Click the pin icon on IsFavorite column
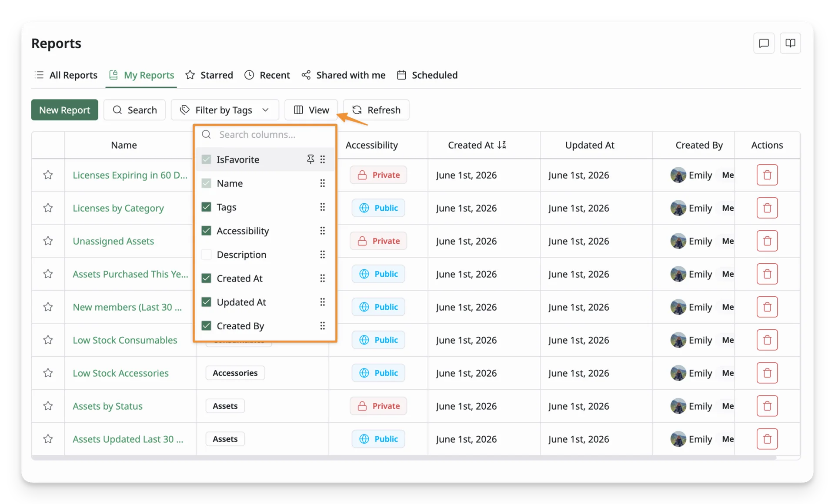 point(310,159)
